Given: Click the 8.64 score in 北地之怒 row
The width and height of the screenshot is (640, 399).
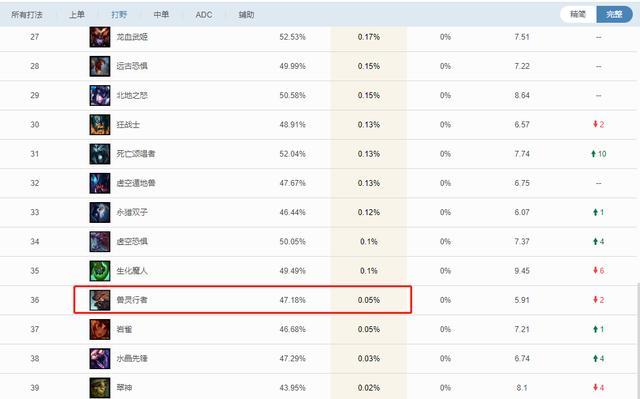Looking at the screenshot, I should 522,95.
